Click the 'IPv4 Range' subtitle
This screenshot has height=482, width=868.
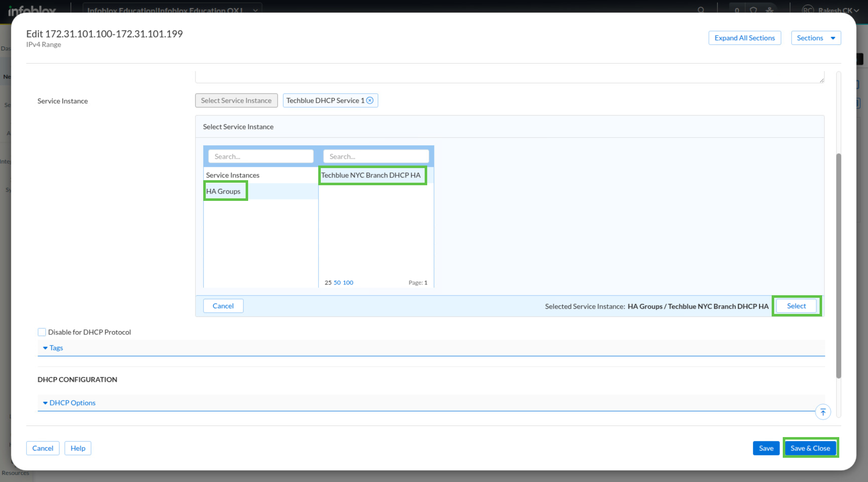(43, 44)
